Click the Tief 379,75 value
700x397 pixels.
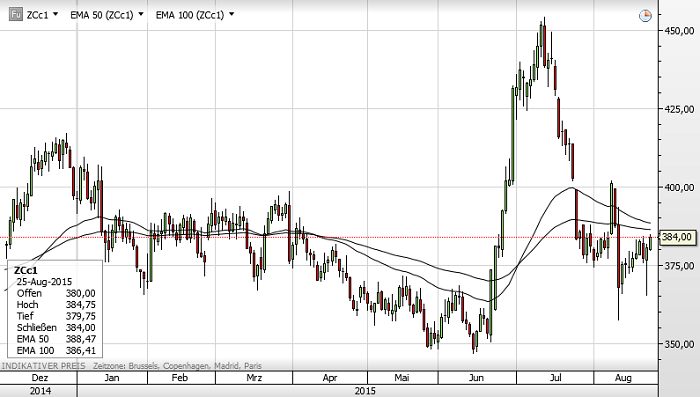[x=81, y=316]
